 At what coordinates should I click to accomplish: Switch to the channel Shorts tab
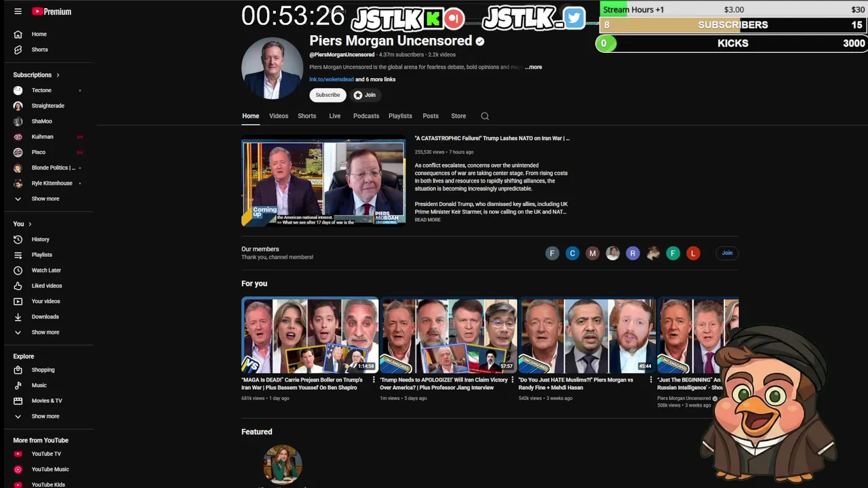point(307,116)
